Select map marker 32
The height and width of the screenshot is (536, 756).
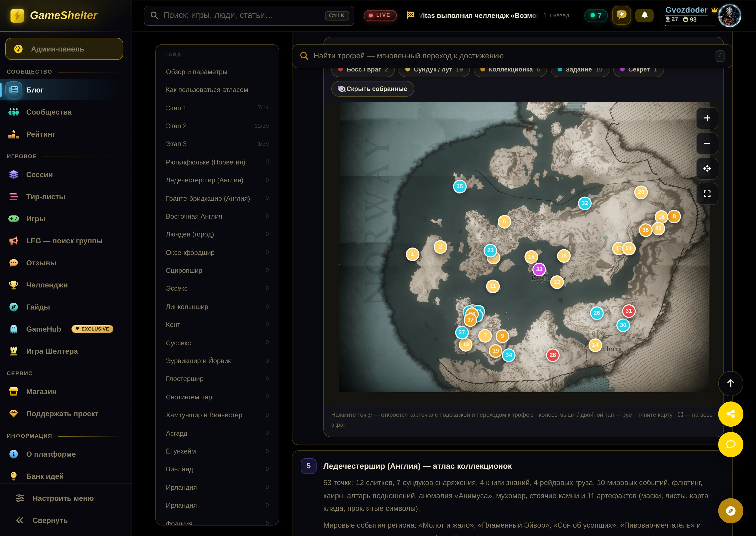(x=585, y=203)
